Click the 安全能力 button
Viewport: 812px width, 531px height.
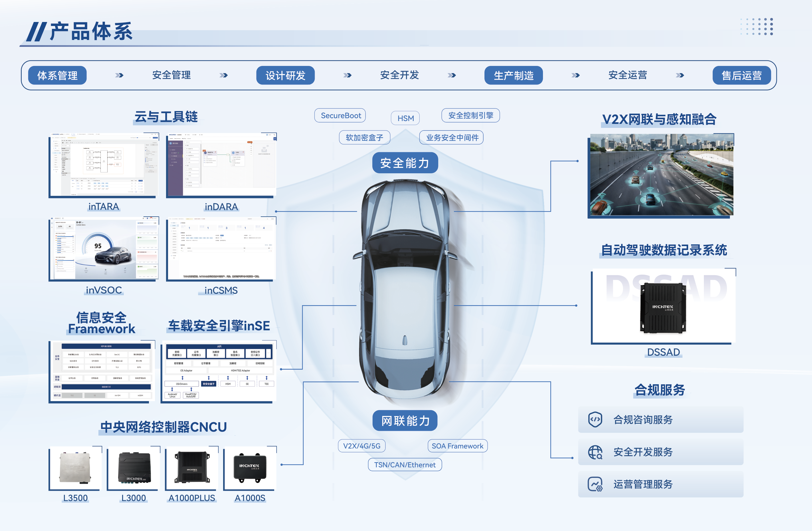pos(405,163)
